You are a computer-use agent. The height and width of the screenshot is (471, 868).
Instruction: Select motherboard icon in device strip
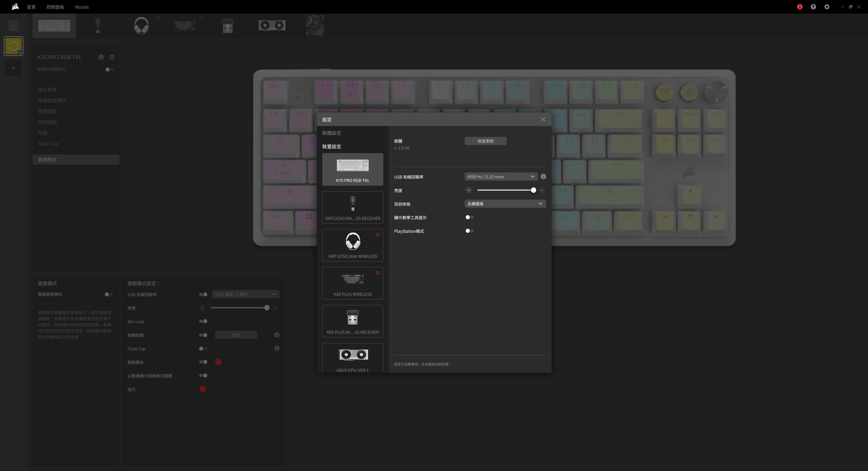(x=315, y=25)
